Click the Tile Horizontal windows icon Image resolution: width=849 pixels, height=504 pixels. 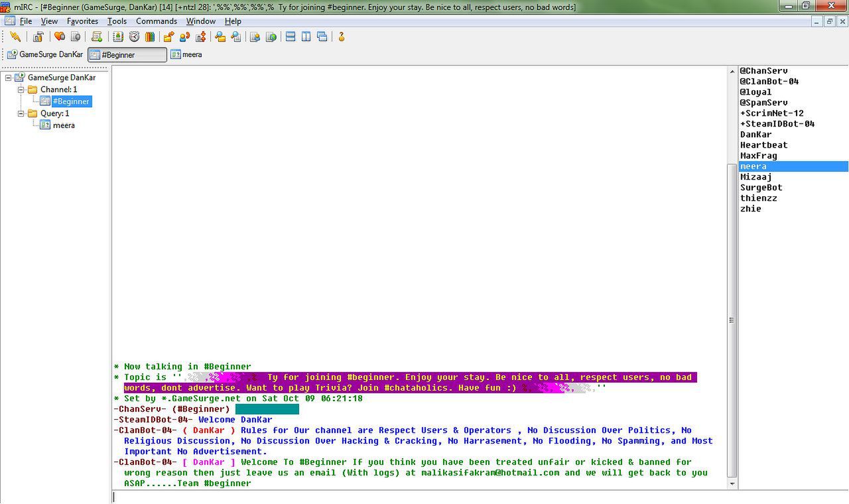coord(291,37)
